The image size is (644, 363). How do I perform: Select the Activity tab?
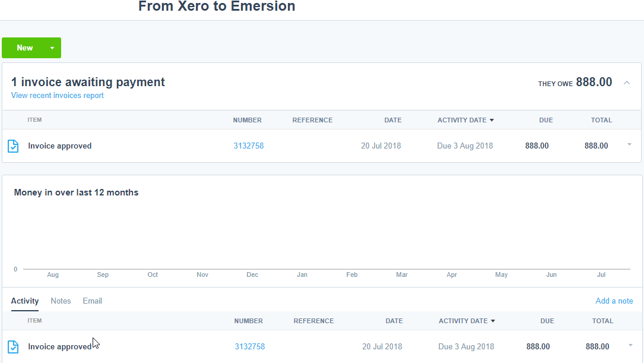(x=25, y=301)
